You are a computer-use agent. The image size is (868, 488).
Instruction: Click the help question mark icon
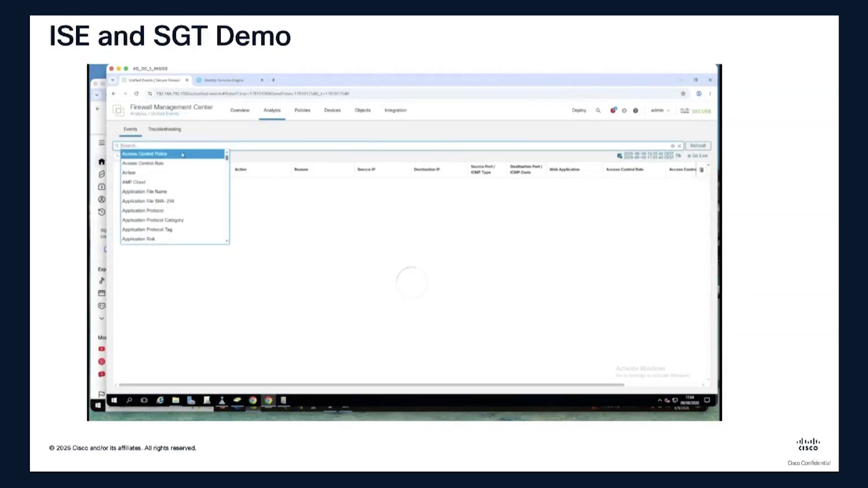(636, 111)
